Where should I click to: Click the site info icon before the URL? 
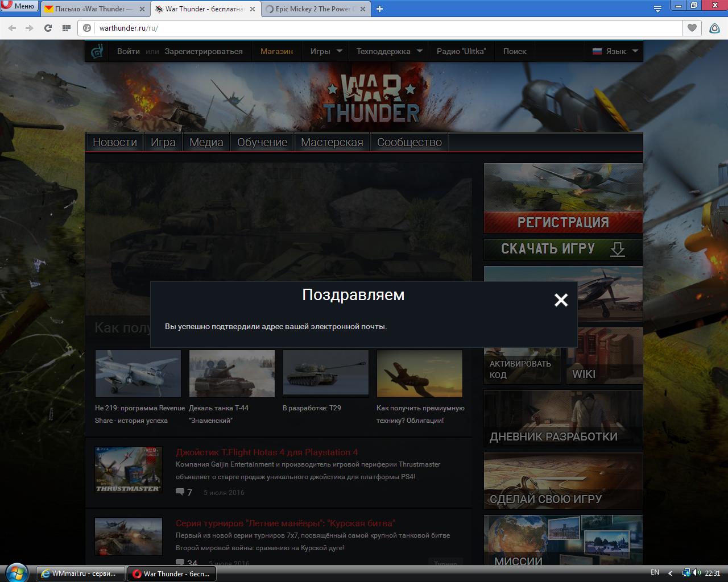[x=87, y=28]
